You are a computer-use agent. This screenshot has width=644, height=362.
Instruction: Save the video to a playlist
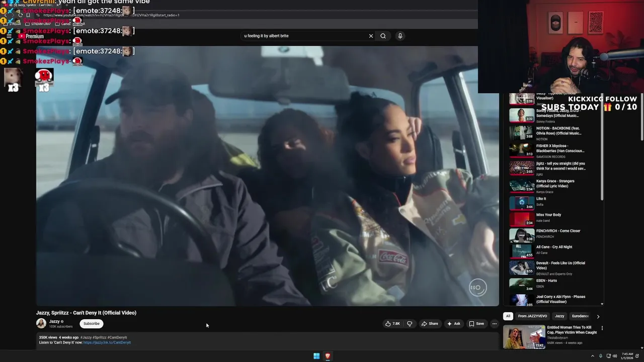point(476,324)
